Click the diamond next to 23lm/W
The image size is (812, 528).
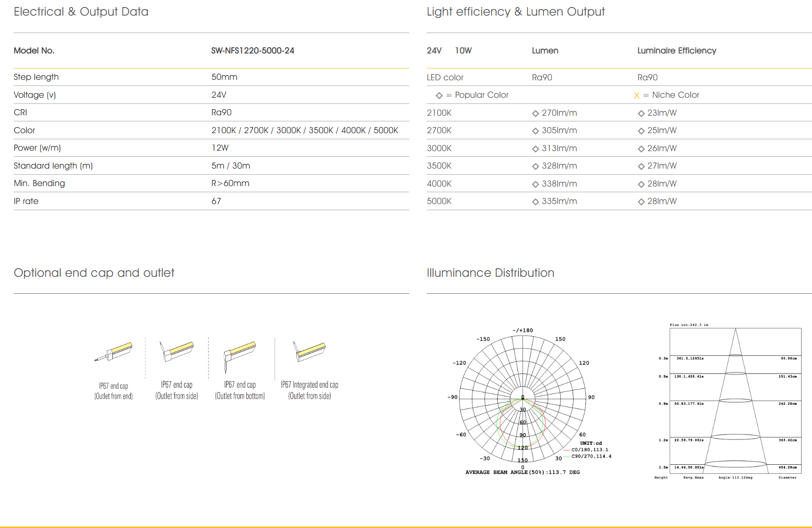pos(641,113)
